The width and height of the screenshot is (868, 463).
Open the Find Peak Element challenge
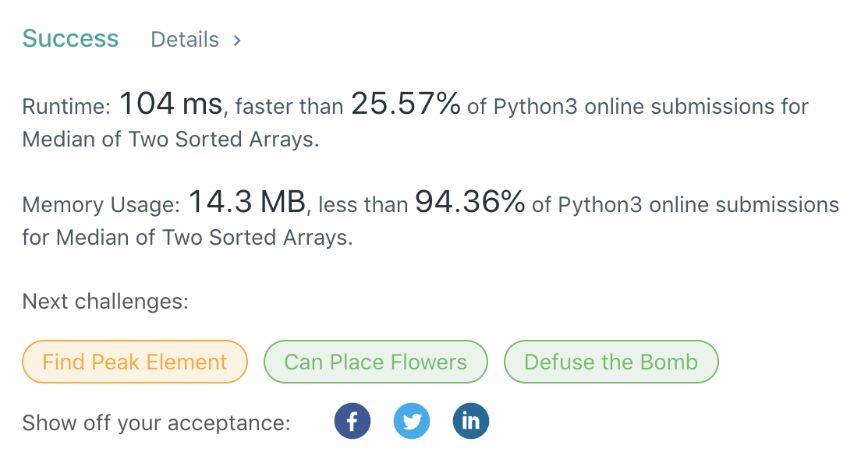coord(135,362)
